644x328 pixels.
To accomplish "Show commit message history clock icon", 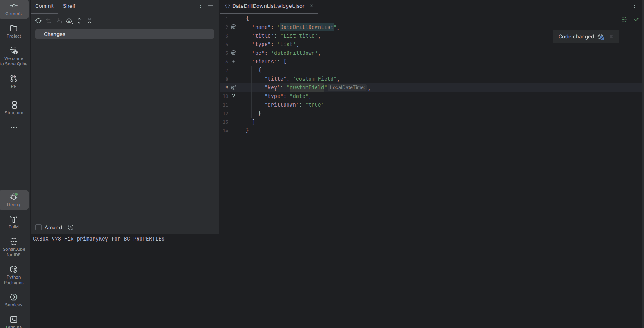I will [71, 227].
